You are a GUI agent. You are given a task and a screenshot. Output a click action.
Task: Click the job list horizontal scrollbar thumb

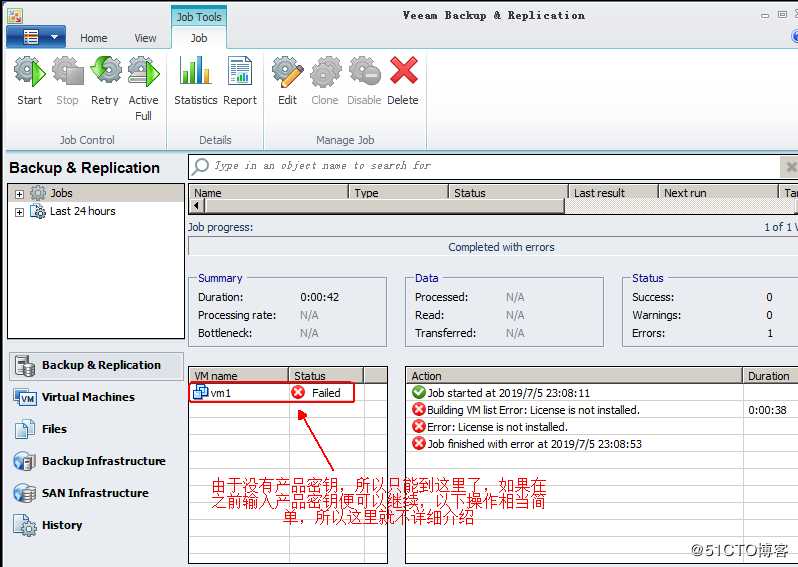click(x=384, y=206)
